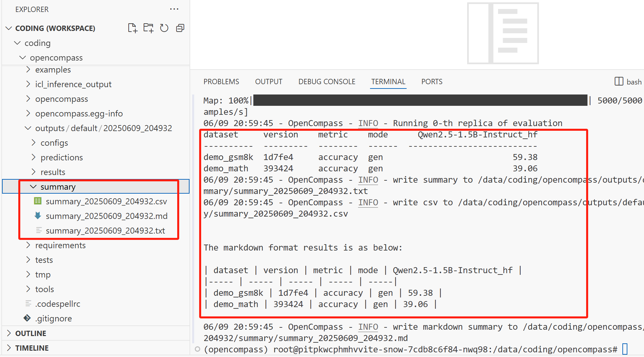Click the terminal command status circle
Image resolution: width=644 pixels, height=357 pixels.
pos(197,349)
